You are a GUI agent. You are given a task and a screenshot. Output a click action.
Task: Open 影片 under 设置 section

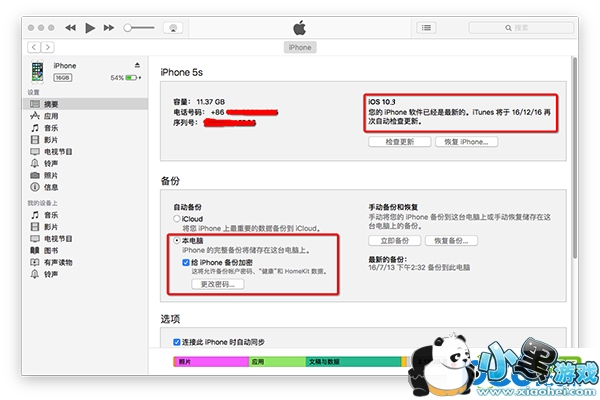85,140
